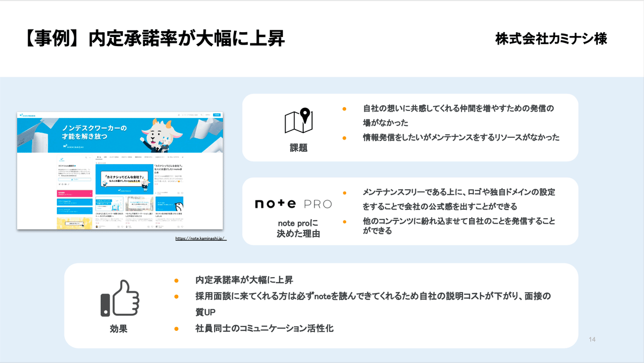Click the search magnifier in the note page header
This screenshot has width=644, height=363.
201,115
